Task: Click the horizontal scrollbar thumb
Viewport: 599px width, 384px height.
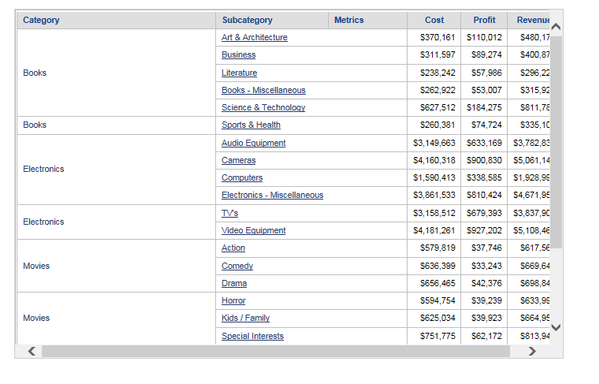Action: (x=276, y=351)
